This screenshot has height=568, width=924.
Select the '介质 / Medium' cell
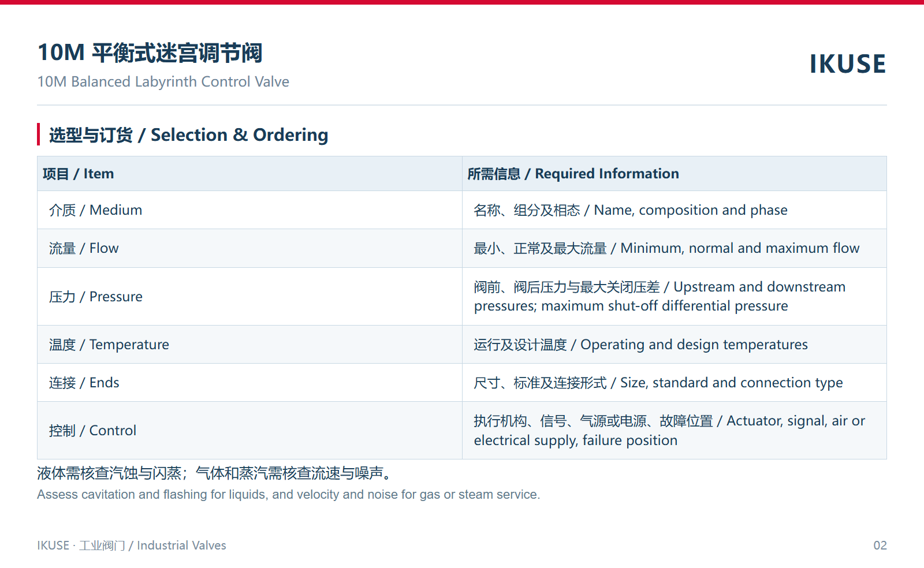point(249,210)
